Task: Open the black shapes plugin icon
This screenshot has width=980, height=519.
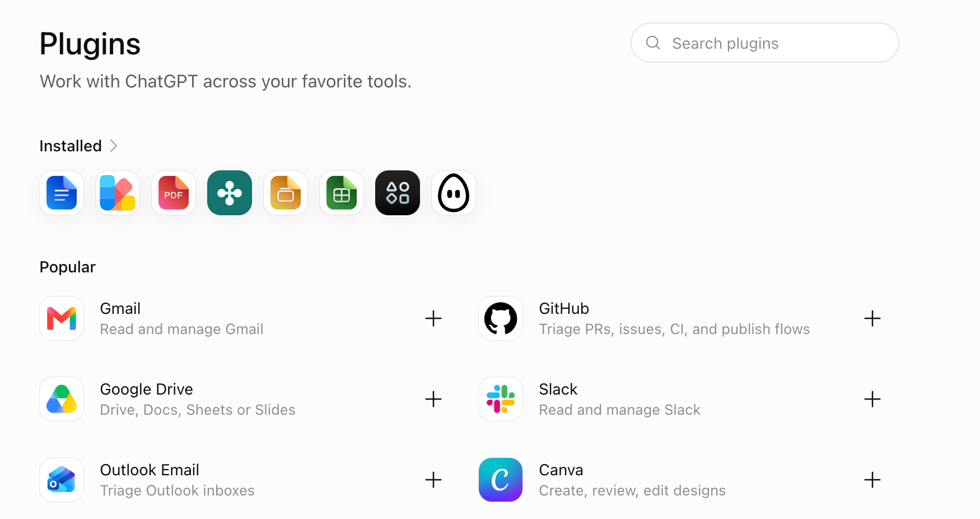Action: [x=398, y=193]
